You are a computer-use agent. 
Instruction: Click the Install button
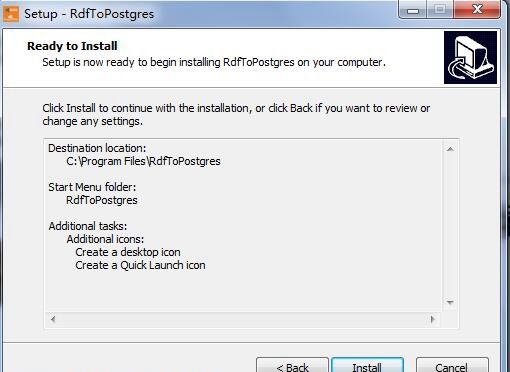tap(367, 365)
